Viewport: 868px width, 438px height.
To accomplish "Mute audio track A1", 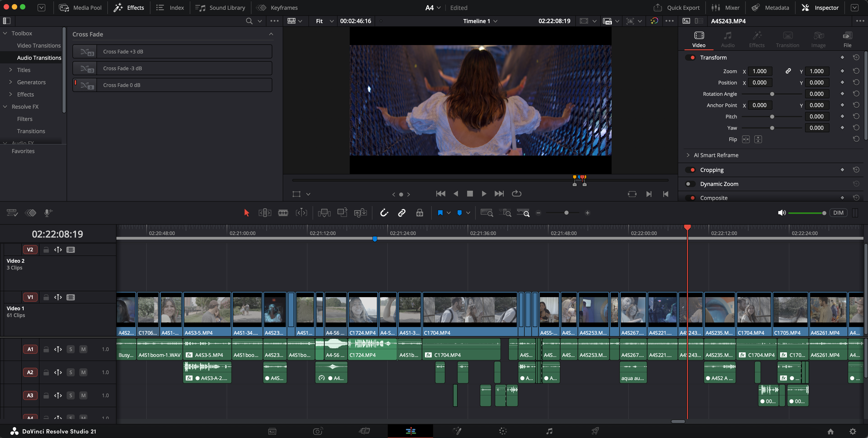I will coord(83,349).
